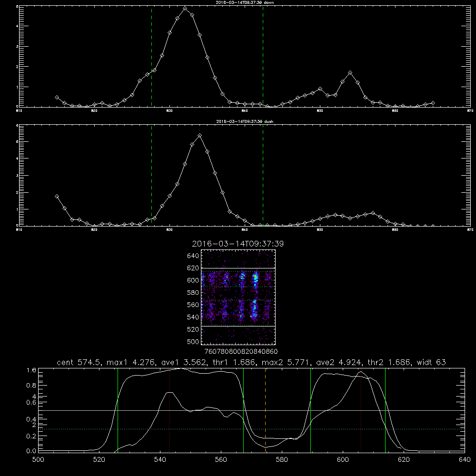Click the red dotted line near 606 in bottom plot
The image size is (476, 476).
click(x=361, y=410)
